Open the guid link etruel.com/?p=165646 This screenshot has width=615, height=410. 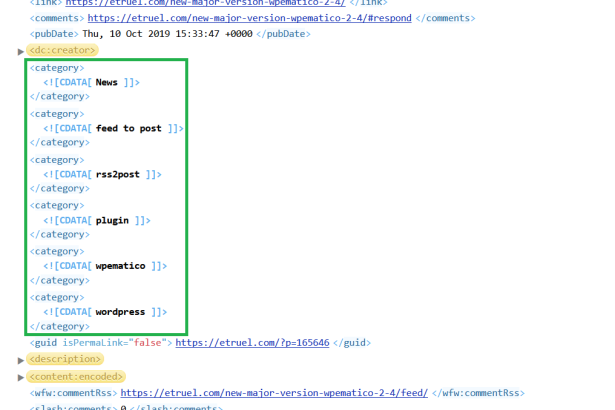coord(252,343)
